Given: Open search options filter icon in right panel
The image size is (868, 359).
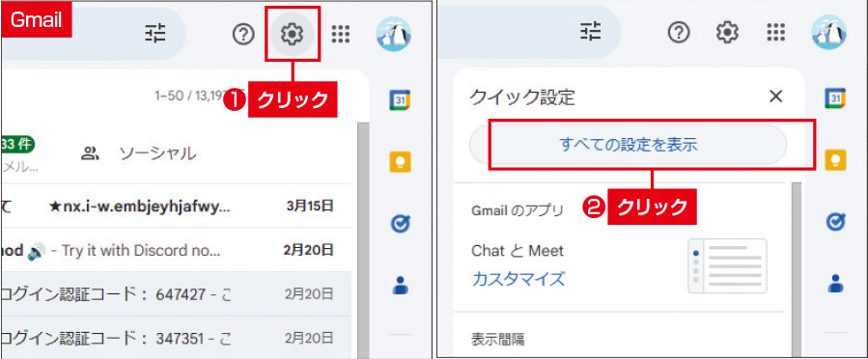Looking at the screenshot, I should click(591, 33).
